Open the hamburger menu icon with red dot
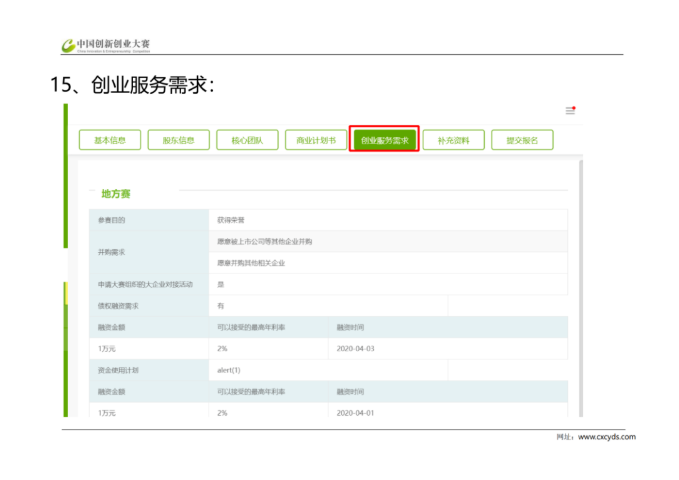 point(570,111)
